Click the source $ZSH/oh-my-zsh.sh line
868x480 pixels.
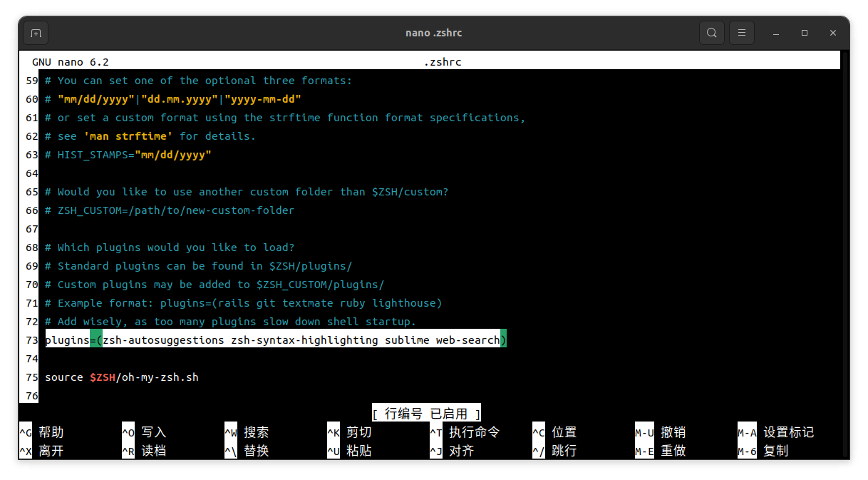[122, 377]
